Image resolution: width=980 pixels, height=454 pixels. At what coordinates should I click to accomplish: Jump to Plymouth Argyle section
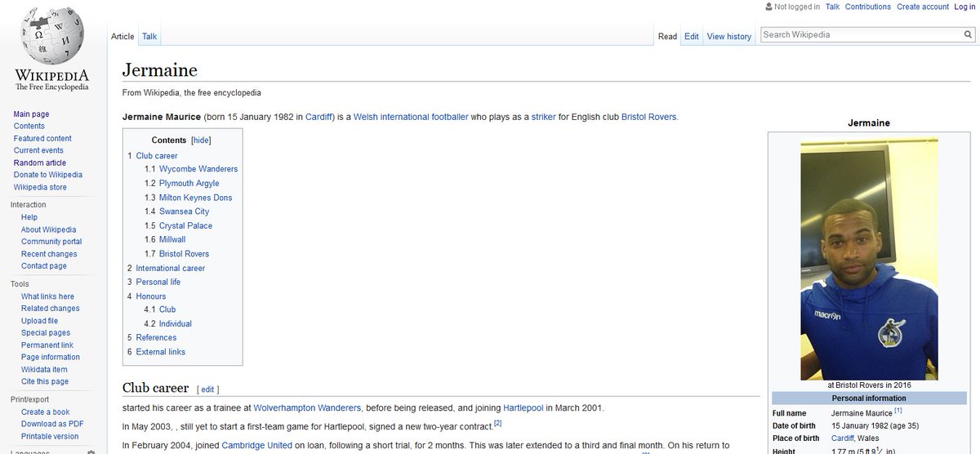[189, 184]
